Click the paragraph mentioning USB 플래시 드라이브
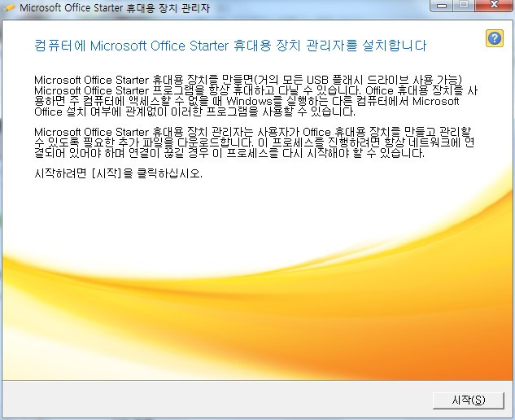 [x=255, y=95]
